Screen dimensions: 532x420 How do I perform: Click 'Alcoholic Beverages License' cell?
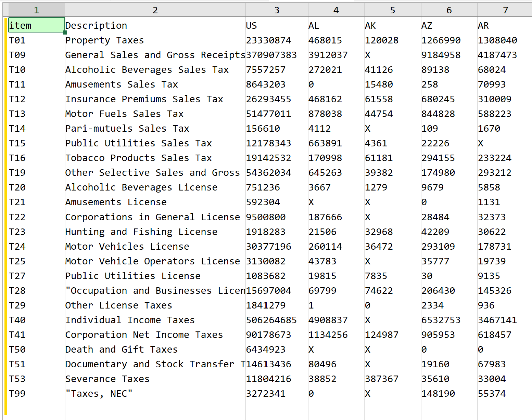click(x=155, y=187)
